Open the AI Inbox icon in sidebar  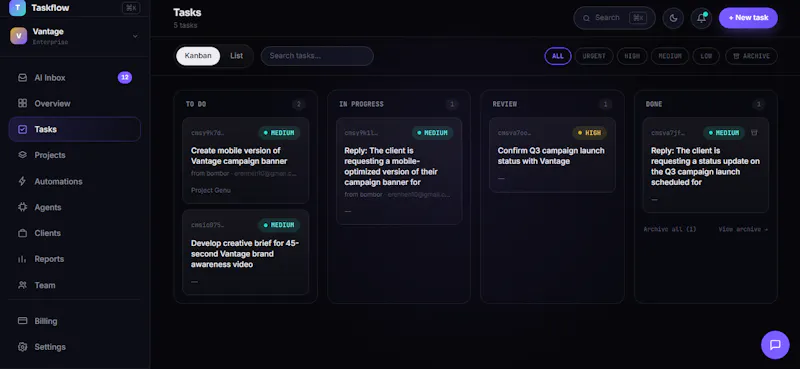pos(22,78)
